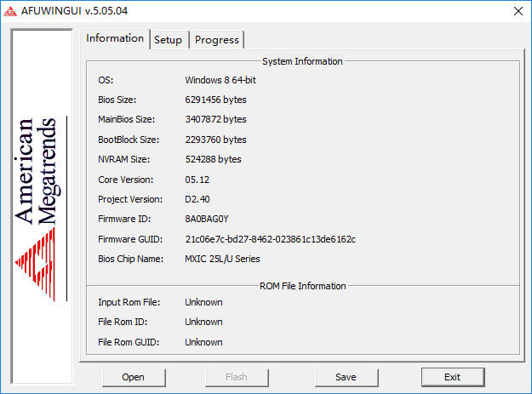Click the 'System Information' group heading

302,61
